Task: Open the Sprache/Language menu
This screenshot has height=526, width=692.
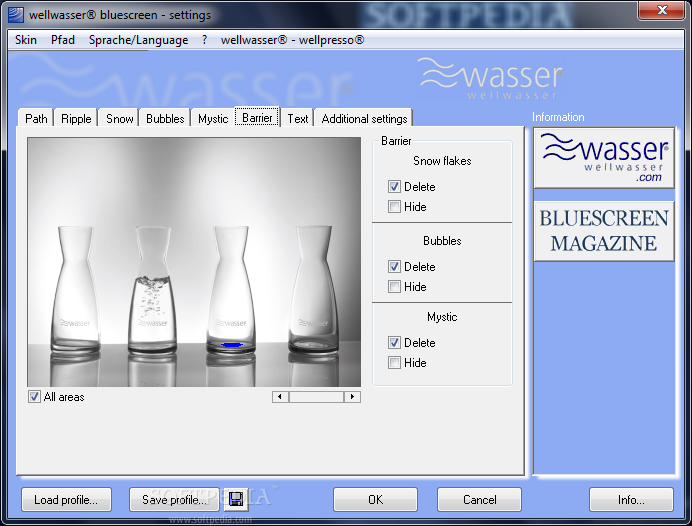Action: click(x=138, y=40)
